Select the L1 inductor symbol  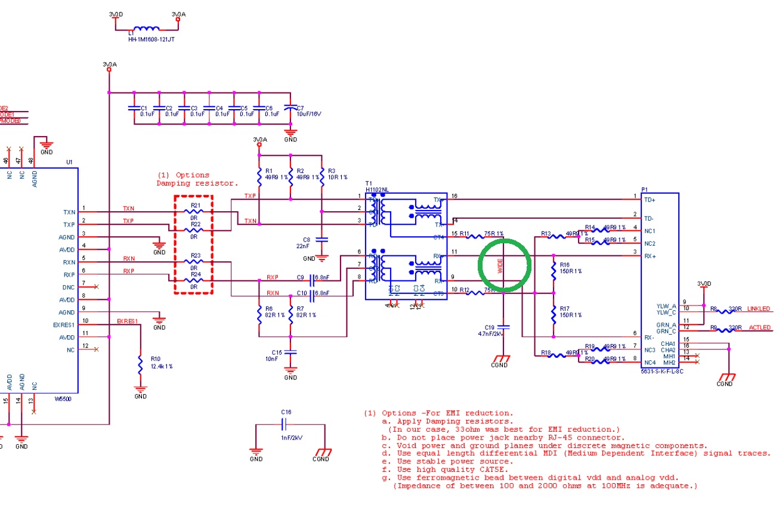coord(146,28)
